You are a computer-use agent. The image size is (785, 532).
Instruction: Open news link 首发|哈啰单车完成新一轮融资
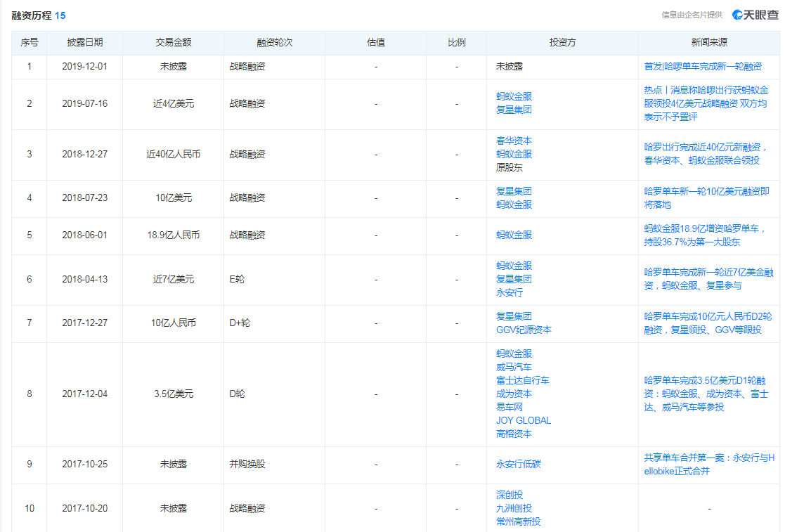(702, 66)
